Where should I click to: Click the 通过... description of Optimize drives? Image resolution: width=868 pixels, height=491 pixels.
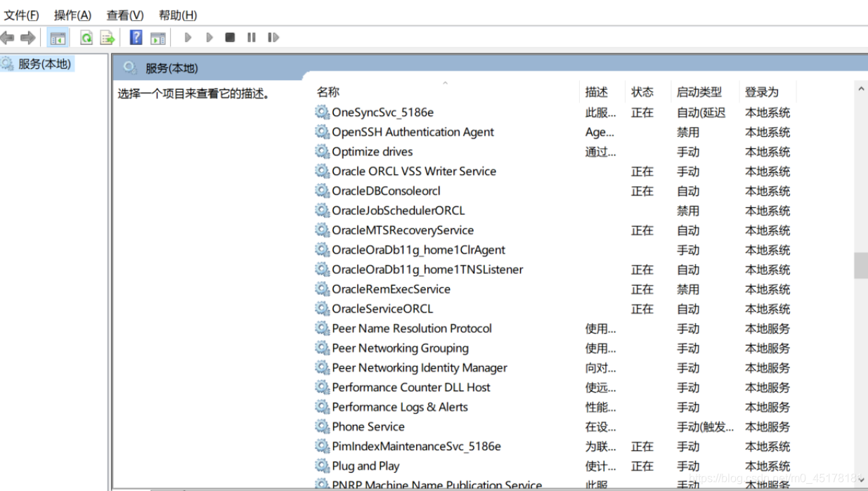point(601,152)
